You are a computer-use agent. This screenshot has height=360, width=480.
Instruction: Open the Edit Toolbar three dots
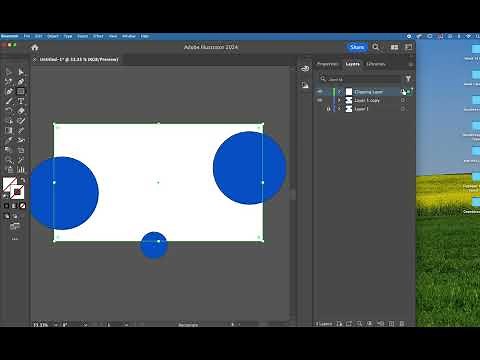tap(15, 239)
